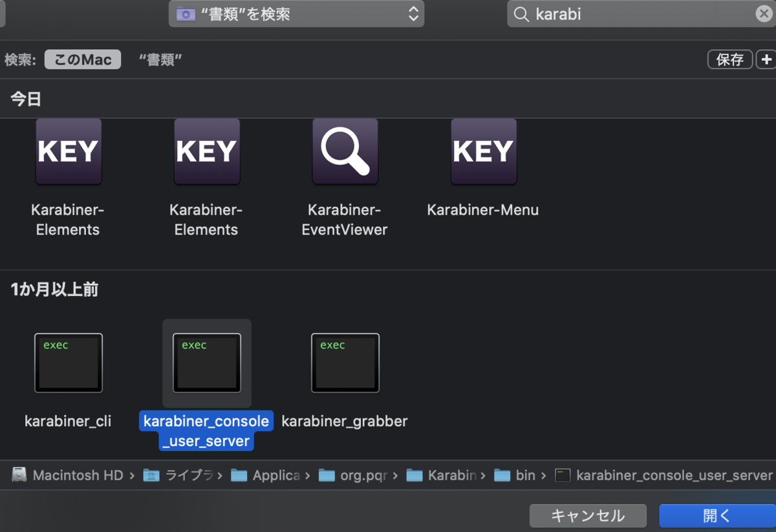Click the ライブラ folder in the path bar
The image size is (776, 532).
(178, 475)
